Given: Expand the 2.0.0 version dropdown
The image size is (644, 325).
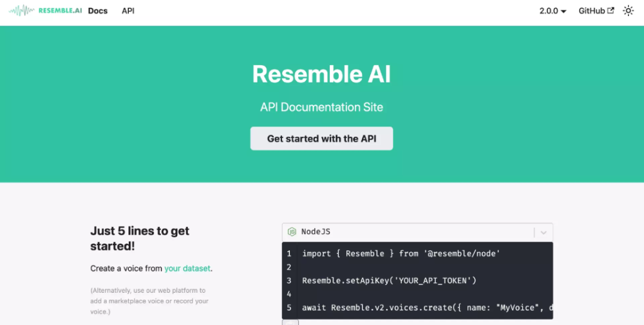Looking at the screenshot, I should [553, 11].
